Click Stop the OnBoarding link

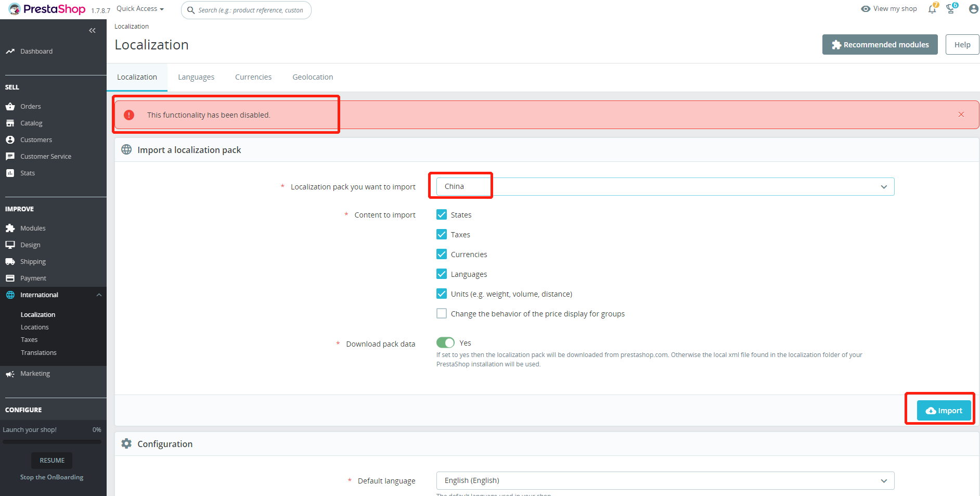tap(51, 477)
